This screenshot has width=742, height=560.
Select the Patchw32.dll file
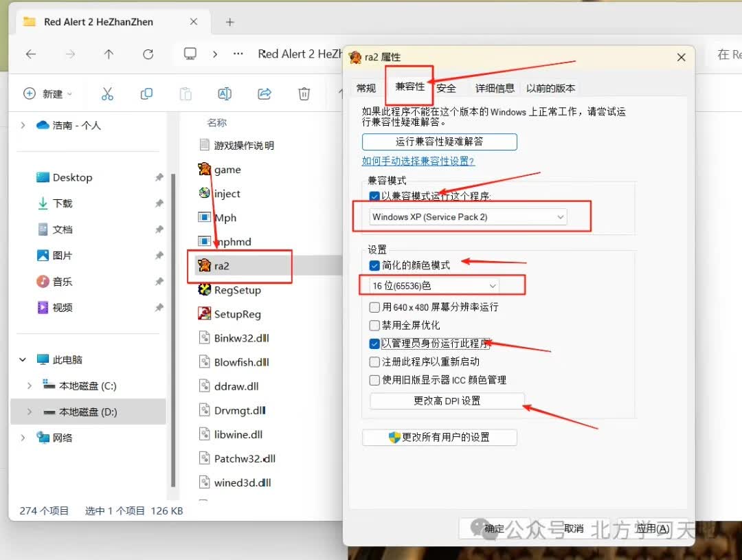pos(237,459)
